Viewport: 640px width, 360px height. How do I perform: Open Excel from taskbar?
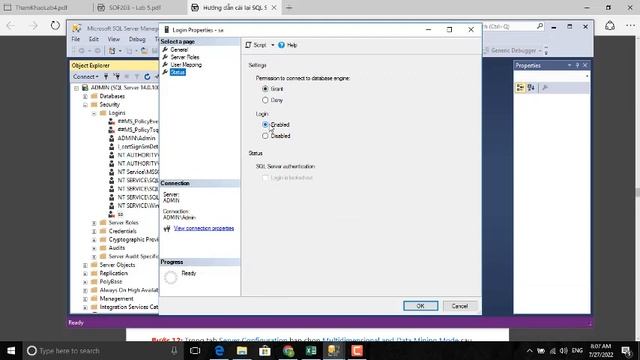(x=311, y=351)
